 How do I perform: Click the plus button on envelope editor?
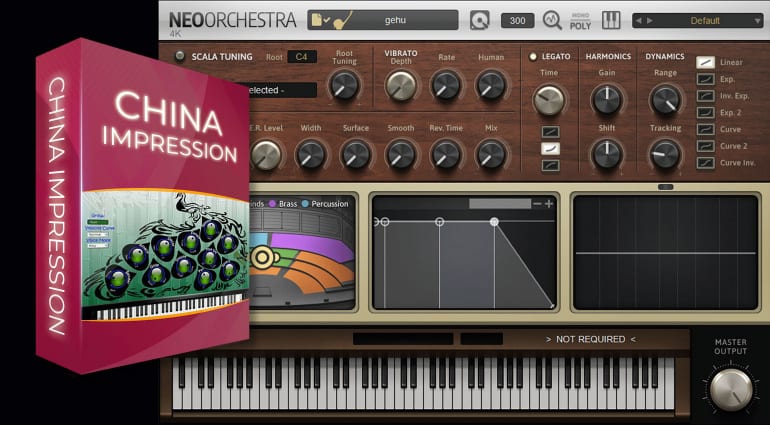click(549, 204)
